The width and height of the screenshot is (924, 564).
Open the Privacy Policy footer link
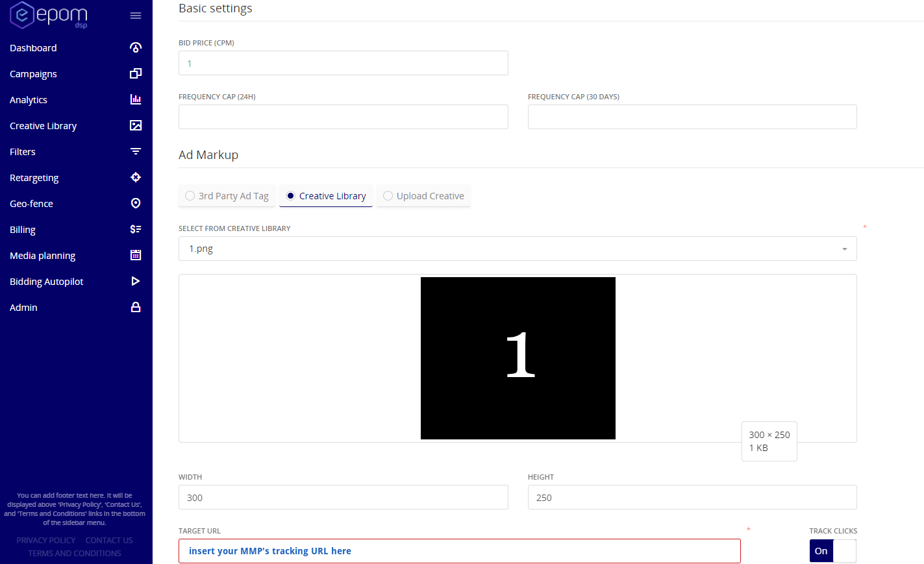click(x=46, y=540)
